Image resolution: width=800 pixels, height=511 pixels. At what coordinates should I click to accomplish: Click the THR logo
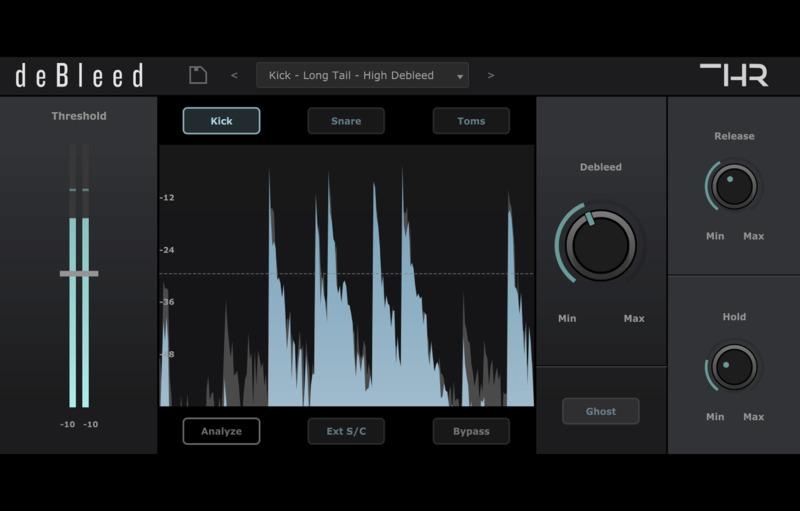point(733,75)
